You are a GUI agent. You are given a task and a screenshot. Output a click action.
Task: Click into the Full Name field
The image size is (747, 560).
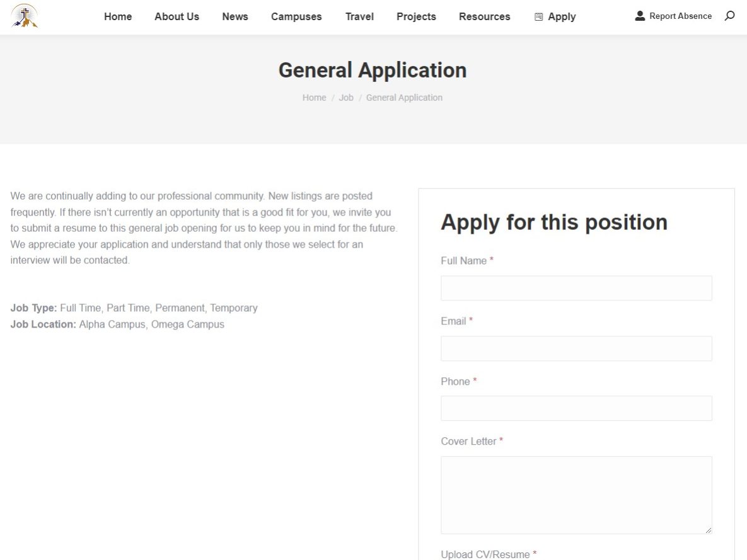click(576, 288)
